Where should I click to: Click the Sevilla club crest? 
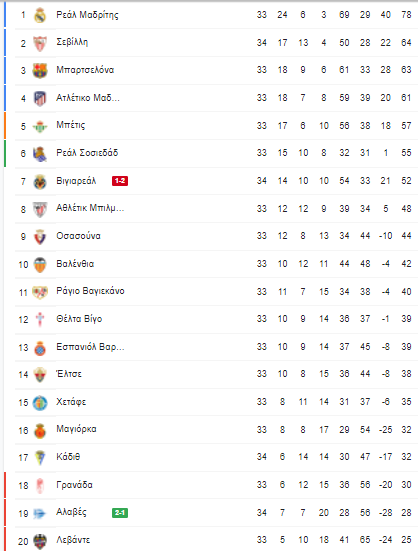(x=40, y=43)
